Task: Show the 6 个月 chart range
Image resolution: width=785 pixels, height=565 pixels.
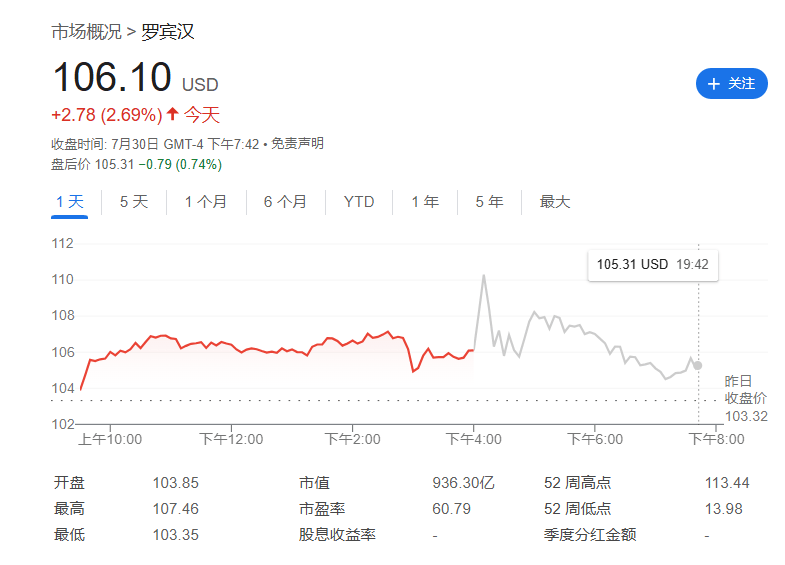Action: pyautogui.click(x=285, y=202)
